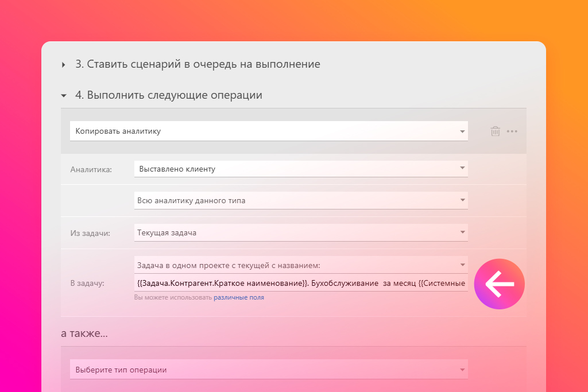Expand section 3 using its triangle arrow
The image size is (588, 392).
click(x=64, y=65)
